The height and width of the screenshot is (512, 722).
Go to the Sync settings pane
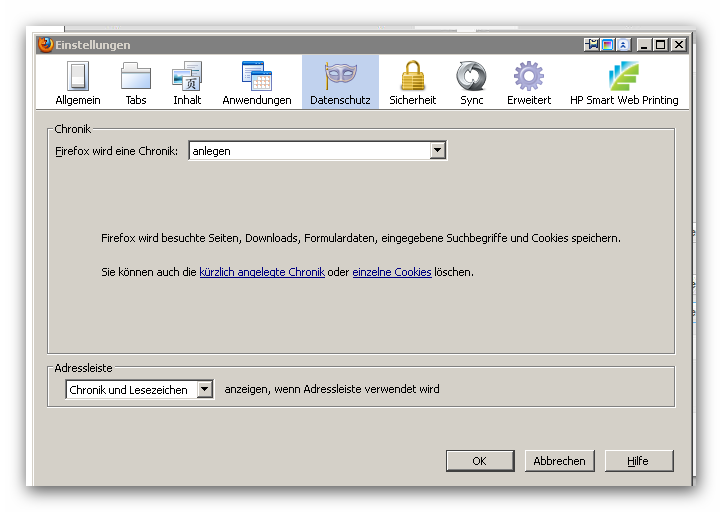[472, 83]
